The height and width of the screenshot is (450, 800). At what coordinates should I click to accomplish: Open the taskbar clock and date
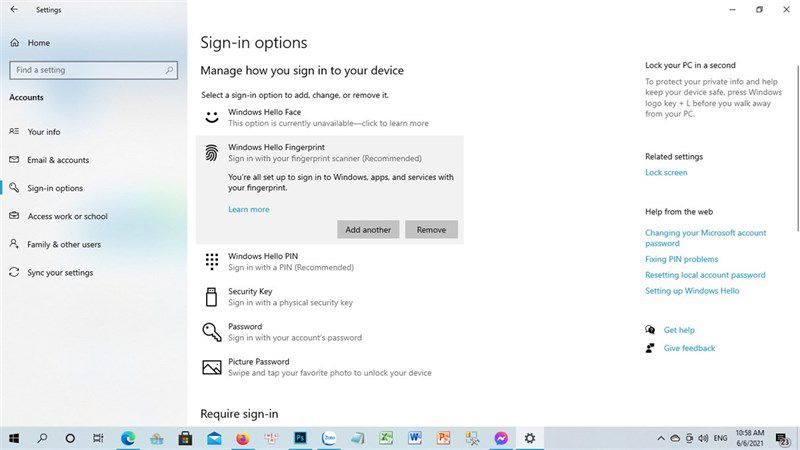(x=749, y=438)
